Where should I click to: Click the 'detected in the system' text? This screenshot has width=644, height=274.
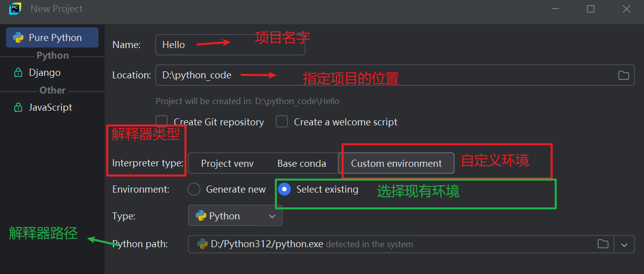click(369, 244)
